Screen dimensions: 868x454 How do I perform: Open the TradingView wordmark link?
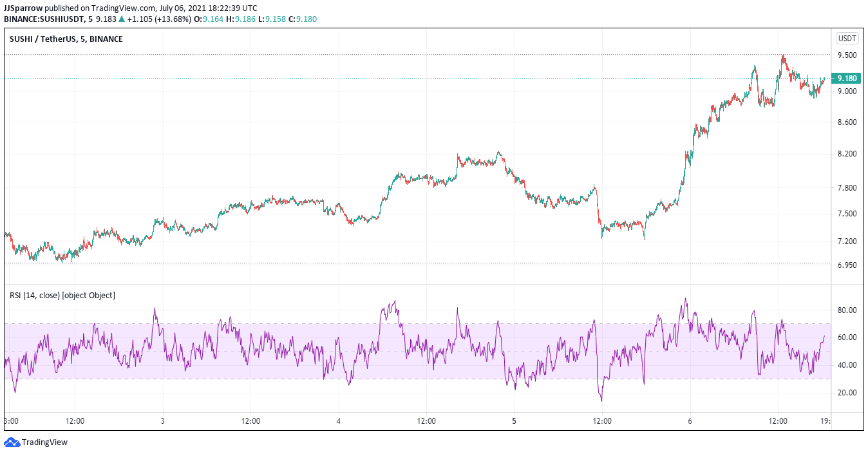pos(44,442)
